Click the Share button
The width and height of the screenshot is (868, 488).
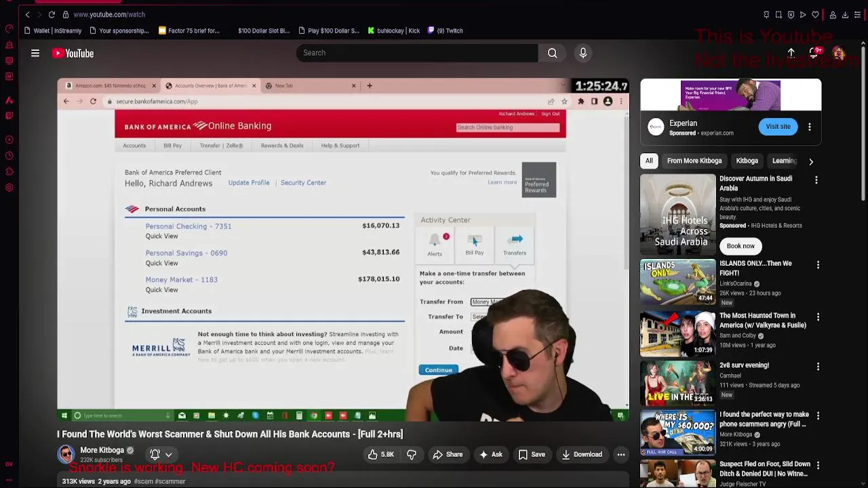click(448, 455)
